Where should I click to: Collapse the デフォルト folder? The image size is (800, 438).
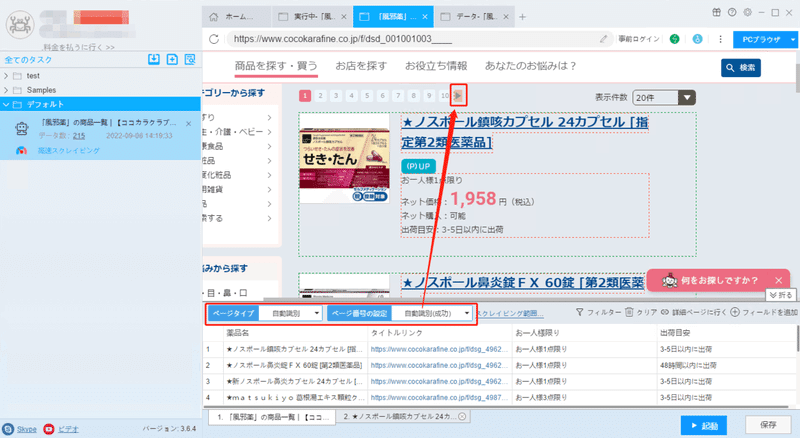6,104
